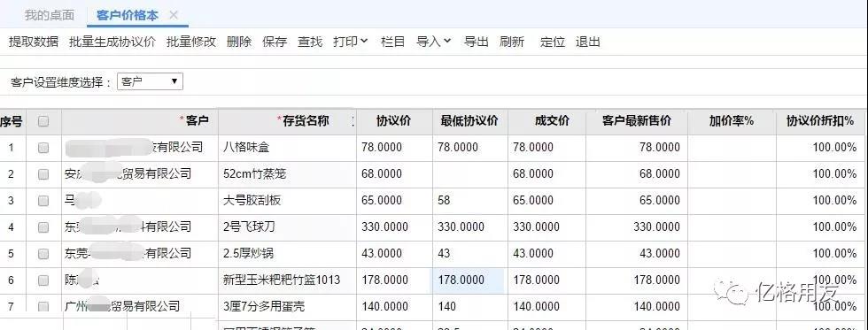868x330 pixels.
Task: Expand the 打印 dropdown menu
Action: tap(351, 42)
